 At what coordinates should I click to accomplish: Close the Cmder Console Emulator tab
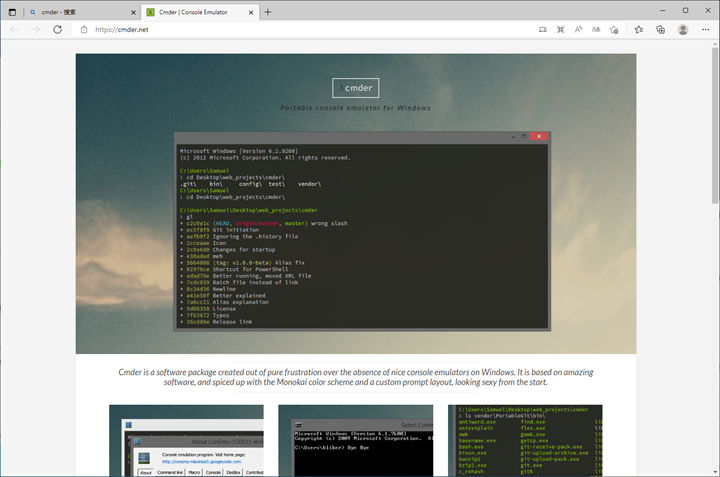(x=251, y=12)
